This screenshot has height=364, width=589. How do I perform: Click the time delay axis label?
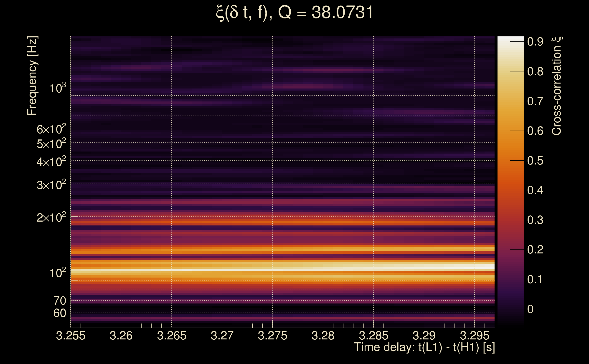(x=424, y=347)
